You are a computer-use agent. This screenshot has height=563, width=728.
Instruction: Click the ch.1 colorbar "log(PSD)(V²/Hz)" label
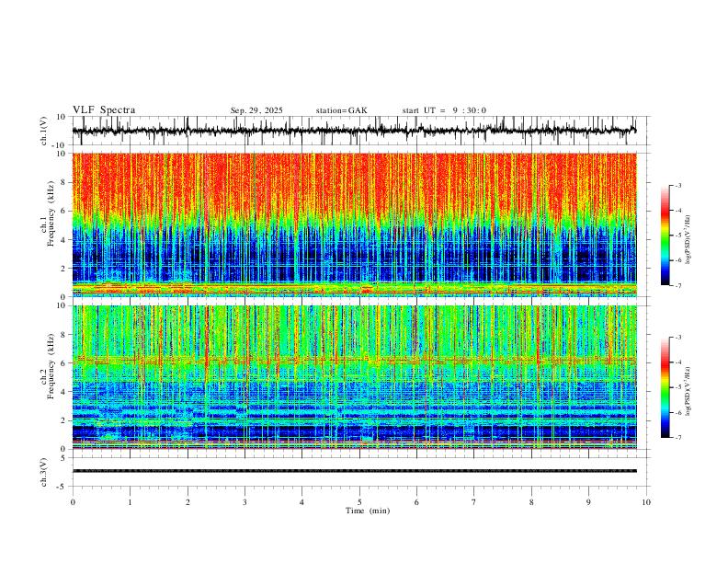click(688, 240)
